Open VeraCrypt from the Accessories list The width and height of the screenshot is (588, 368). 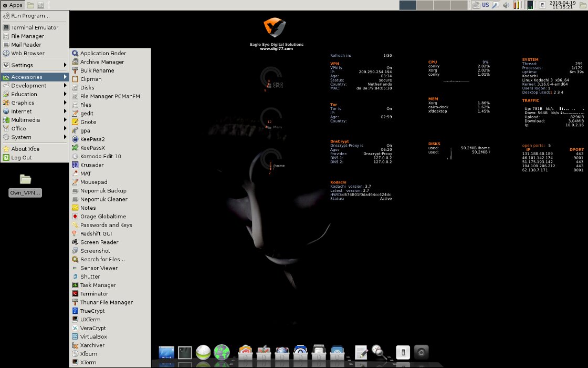pyautogui.click(x=92, y=328)
